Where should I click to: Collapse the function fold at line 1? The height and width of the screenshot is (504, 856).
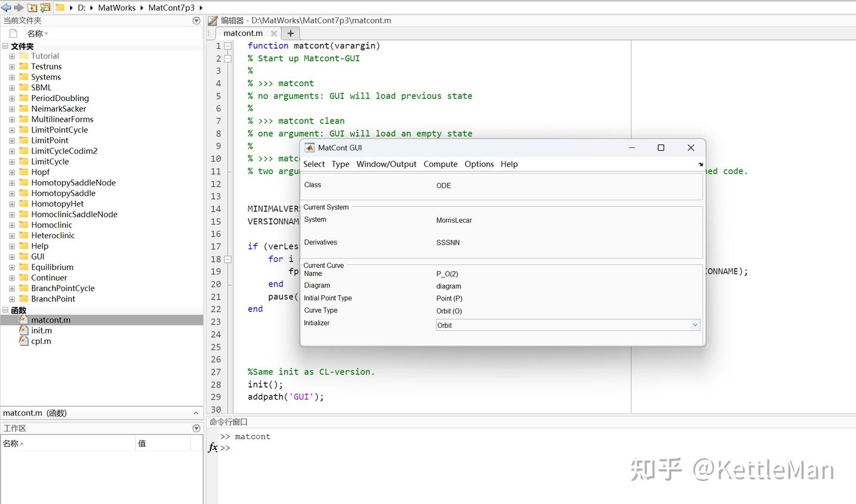[x=228, y=46]
